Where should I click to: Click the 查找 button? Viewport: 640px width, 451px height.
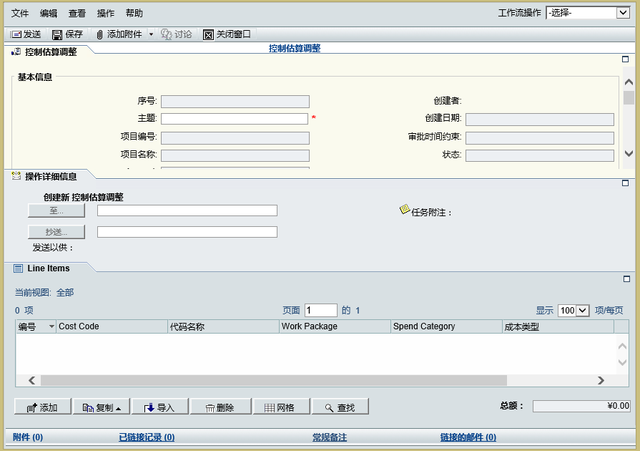click(x=340, y=407)
